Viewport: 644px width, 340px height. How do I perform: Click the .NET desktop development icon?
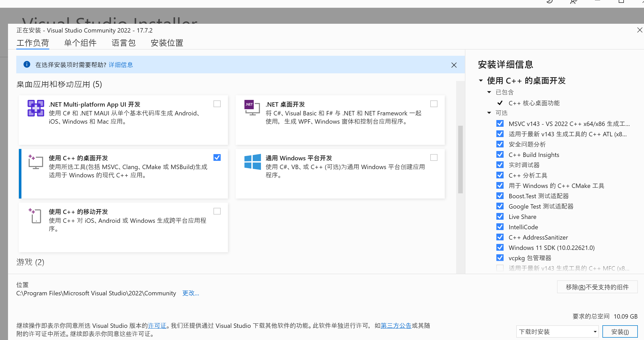[x=252, y=108]
